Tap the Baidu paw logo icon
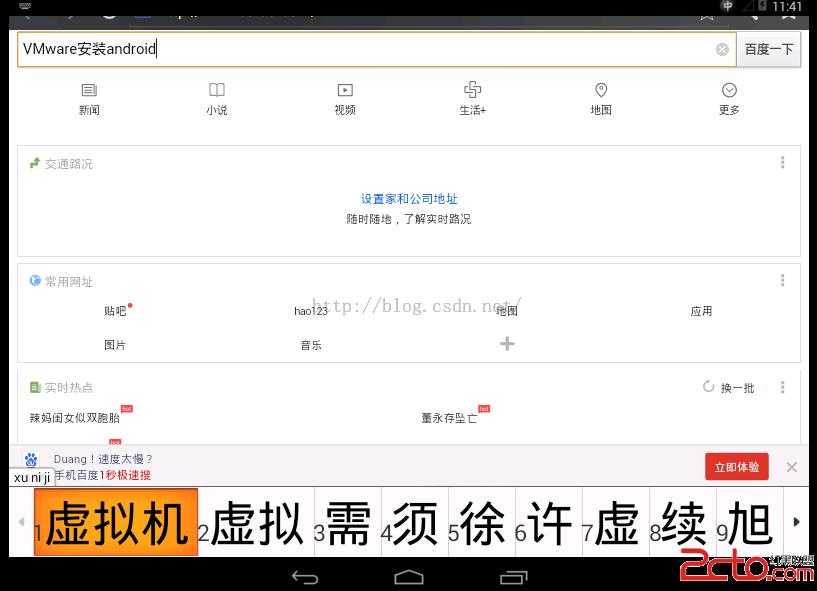The width and height of the screenshot is (817, 591). pyautogui.click(x=31, y=460)
